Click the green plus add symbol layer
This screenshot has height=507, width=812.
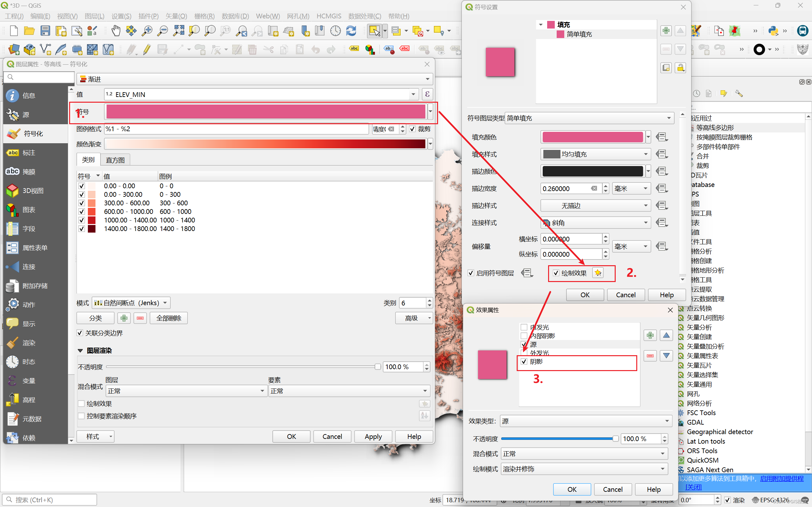(666, 30)
